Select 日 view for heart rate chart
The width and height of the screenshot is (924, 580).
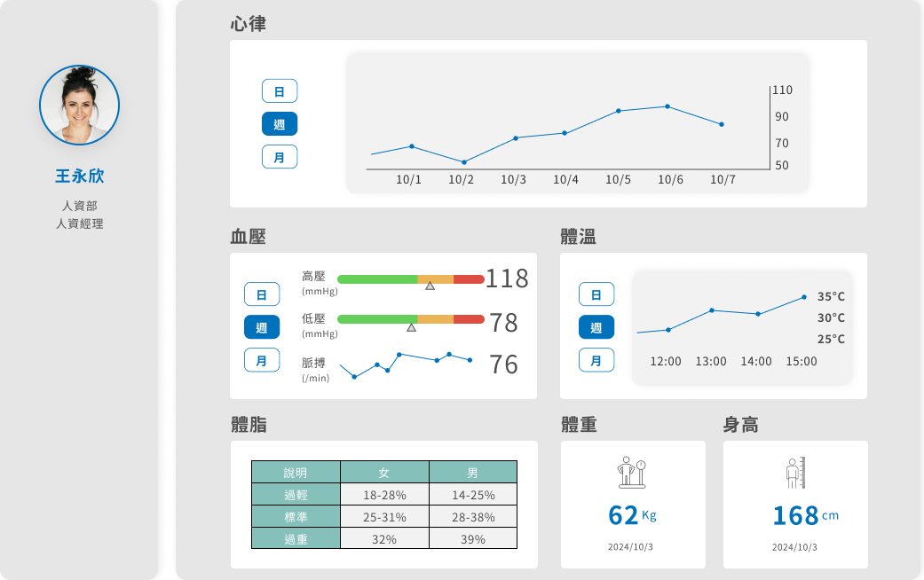pos(280,91)
